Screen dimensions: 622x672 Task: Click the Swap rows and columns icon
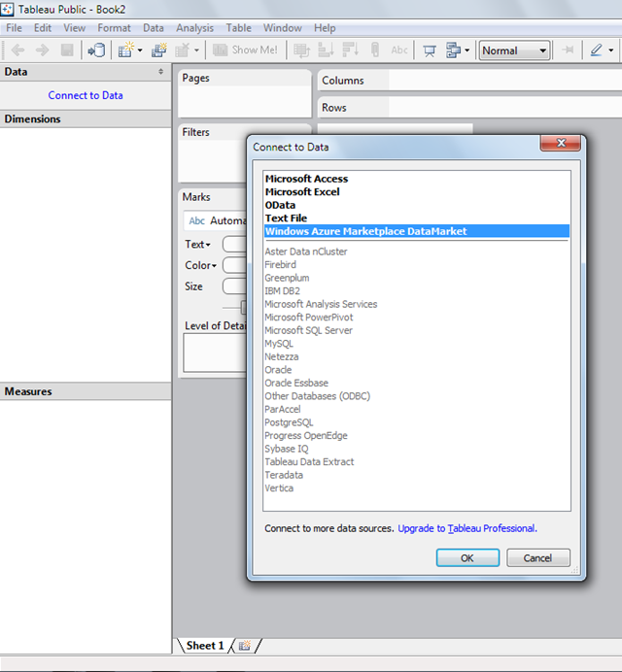pos(301,50)
